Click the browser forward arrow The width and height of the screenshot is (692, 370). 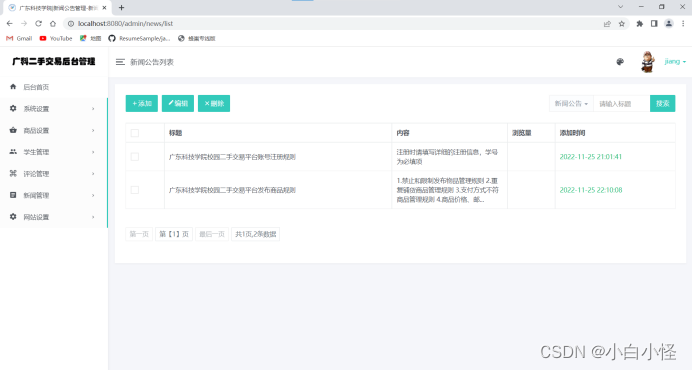(24, 23)
